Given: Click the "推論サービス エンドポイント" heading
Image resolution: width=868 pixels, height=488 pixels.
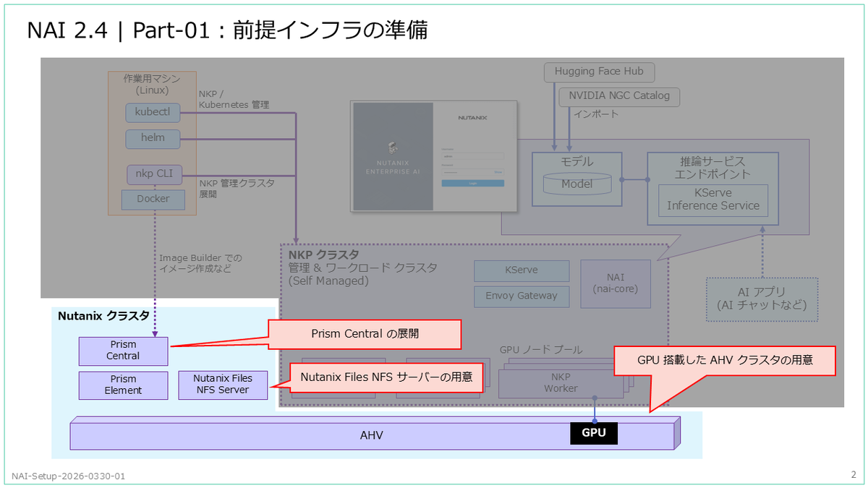Looking at the screenshot, I should point(712,168).
